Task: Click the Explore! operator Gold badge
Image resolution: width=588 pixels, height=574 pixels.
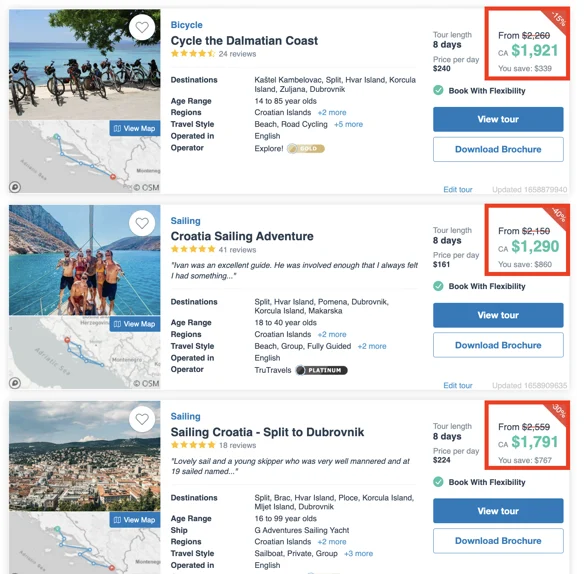Action: 306,149
